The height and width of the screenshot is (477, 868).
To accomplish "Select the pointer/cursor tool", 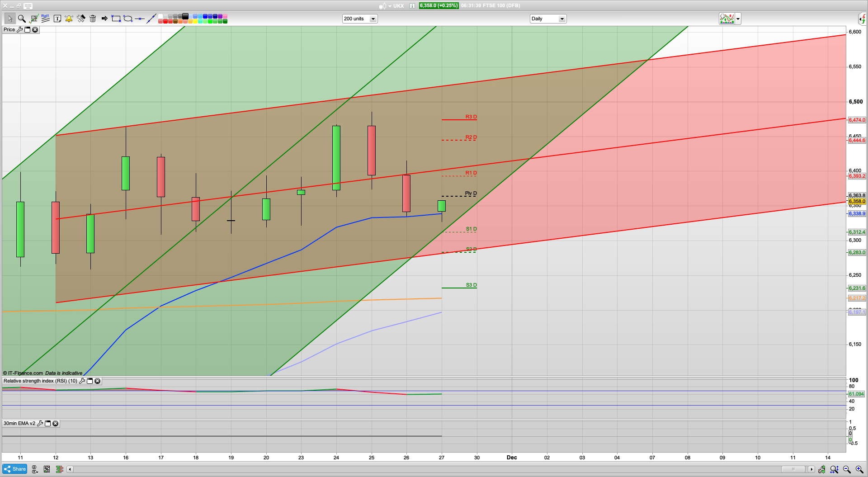I will pyautogui.click(x=10, y=19).
